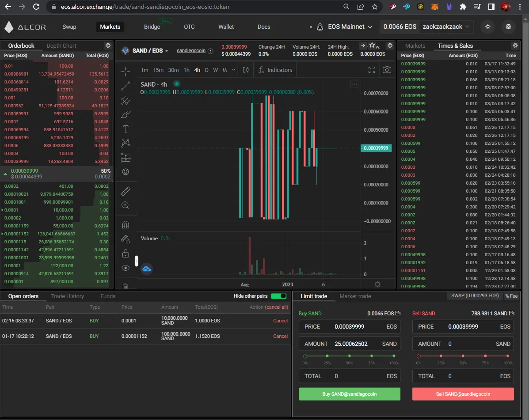Open chart header settings gear
This screenshot has height=420, width=529.
(390, 45)
